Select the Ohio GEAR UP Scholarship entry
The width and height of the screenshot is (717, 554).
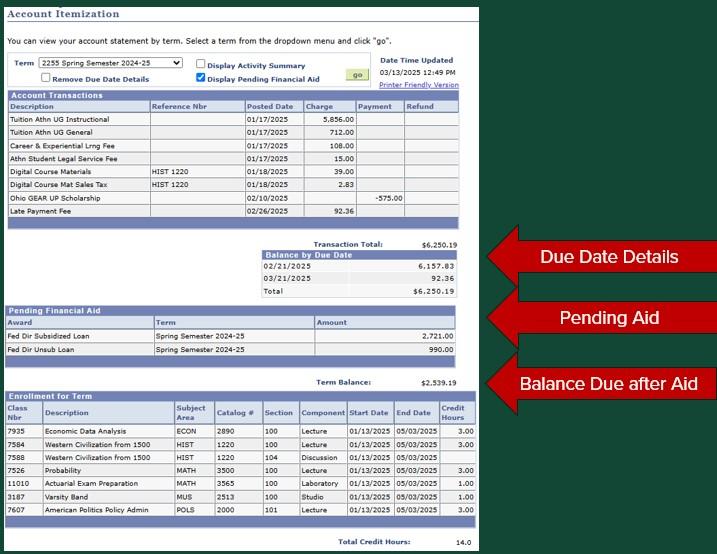click(57, 198)
